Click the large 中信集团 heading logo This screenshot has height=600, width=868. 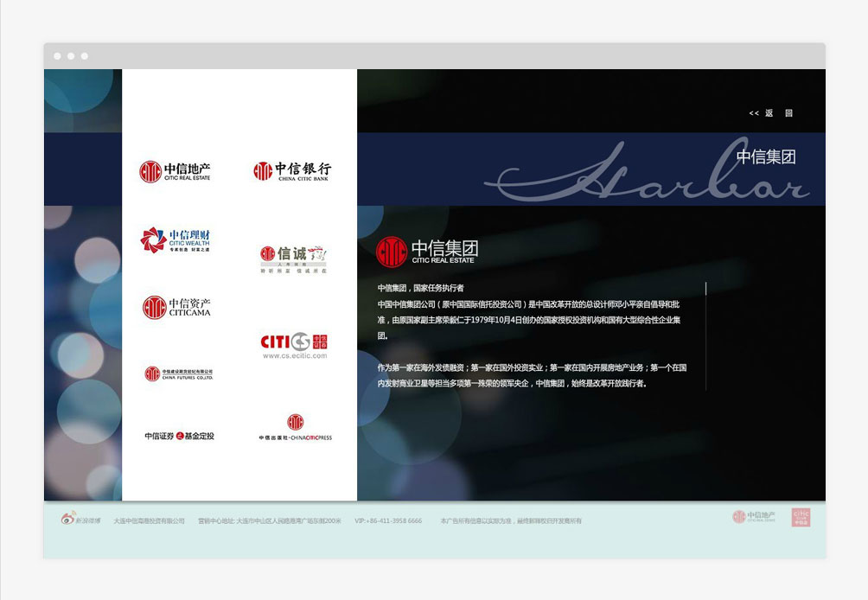[x=427, y=252]
